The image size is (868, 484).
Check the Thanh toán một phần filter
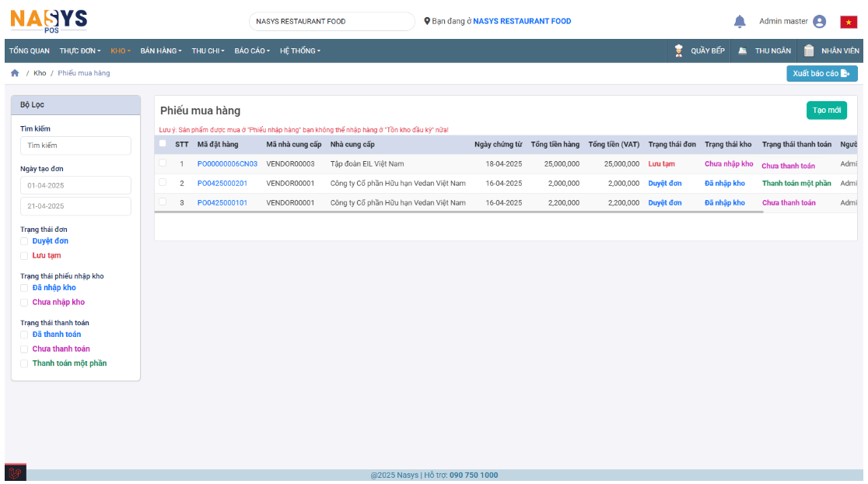24,363
